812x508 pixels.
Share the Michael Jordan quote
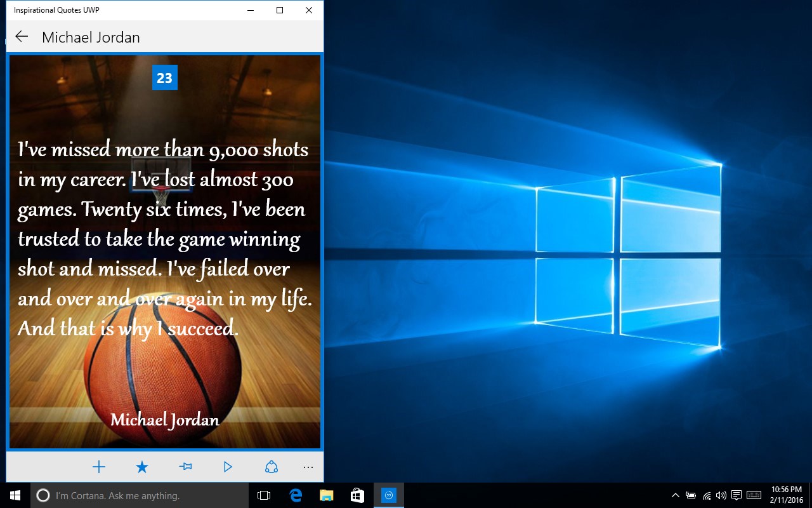(x=272, y=466)
